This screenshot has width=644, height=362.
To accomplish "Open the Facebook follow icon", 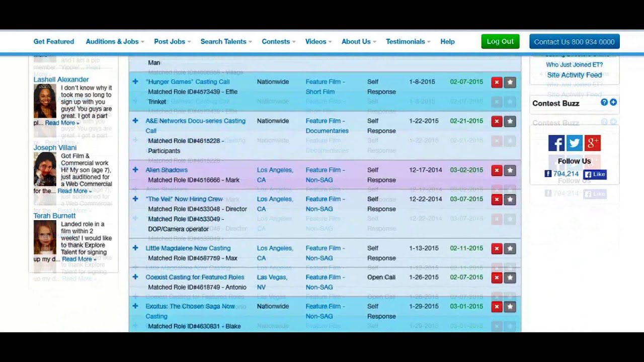I will click(x=556, y=143).
